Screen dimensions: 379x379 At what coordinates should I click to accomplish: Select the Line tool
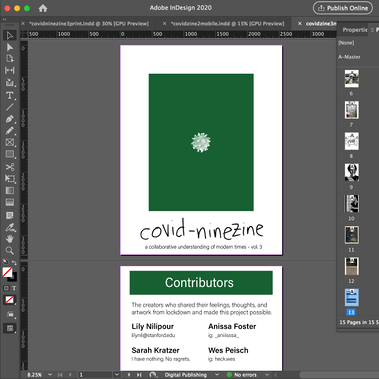(10, 107)
